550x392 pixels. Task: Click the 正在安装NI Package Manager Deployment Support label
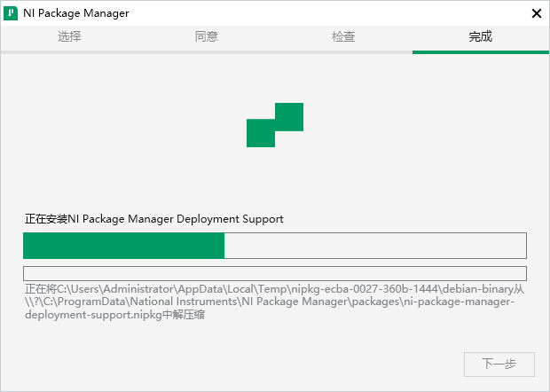(153, 218)
